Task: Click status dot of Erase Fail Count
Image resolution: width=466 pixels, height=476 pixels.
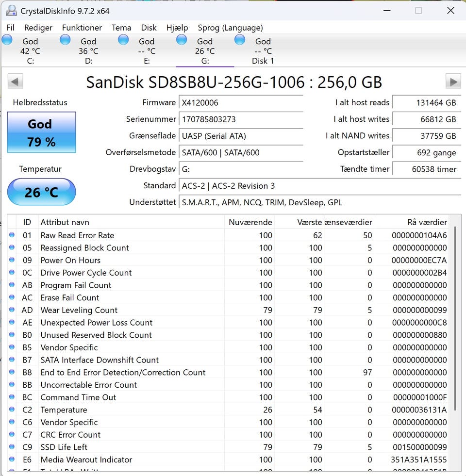Action: click(x=12, y=297)
